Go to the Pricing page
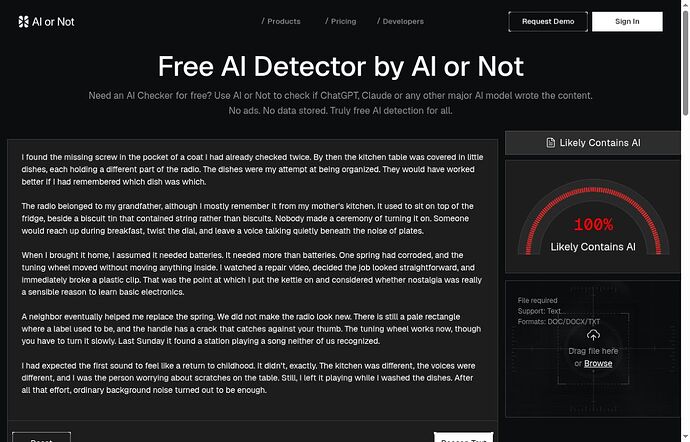This screenshot has height=442, width=690. 341,21
